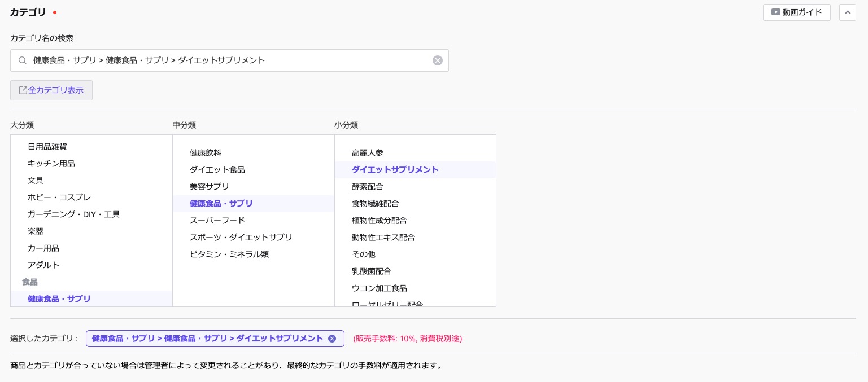This screenshot has width=868, height=382.
Task: Open the 全カテゴリ表示 full category view
Action: (51, 90)
